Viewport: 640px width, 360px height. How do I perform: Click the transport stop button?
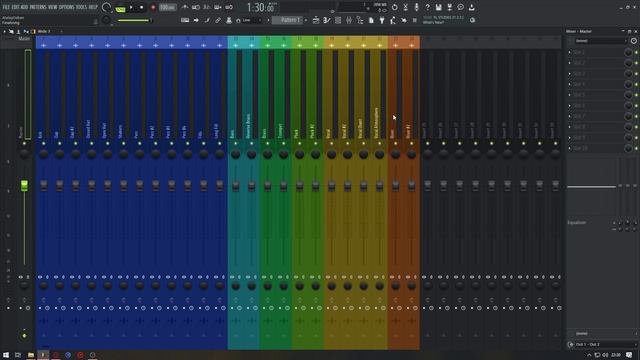tap(142, 7)
